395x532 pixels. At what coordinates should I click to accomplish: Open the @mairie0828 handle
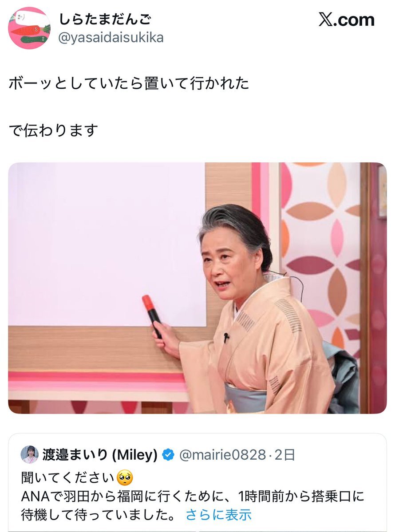coord(222,455)
